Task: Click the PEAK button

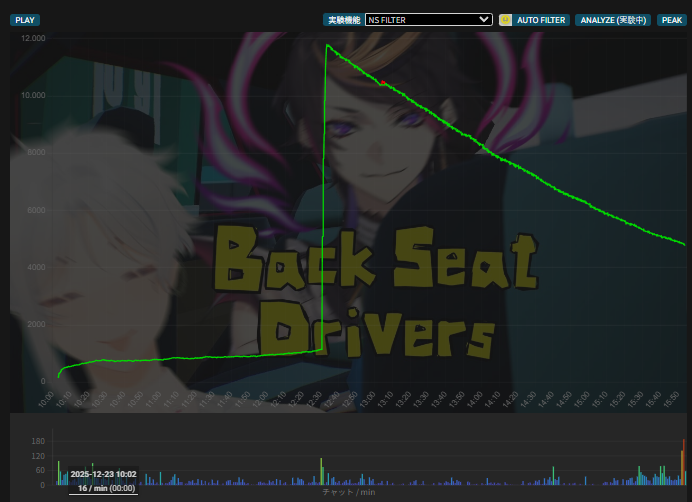Action: pos(672,20)
